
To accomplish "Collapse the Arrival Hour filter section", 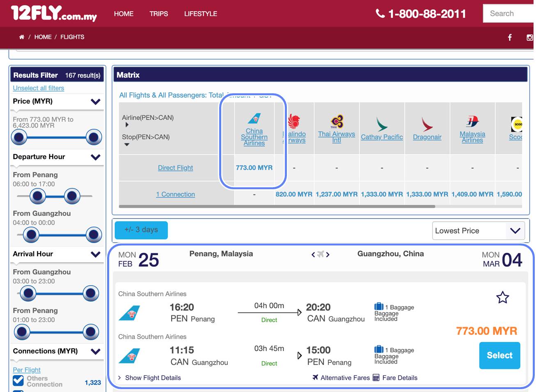I will pos(96,254).
